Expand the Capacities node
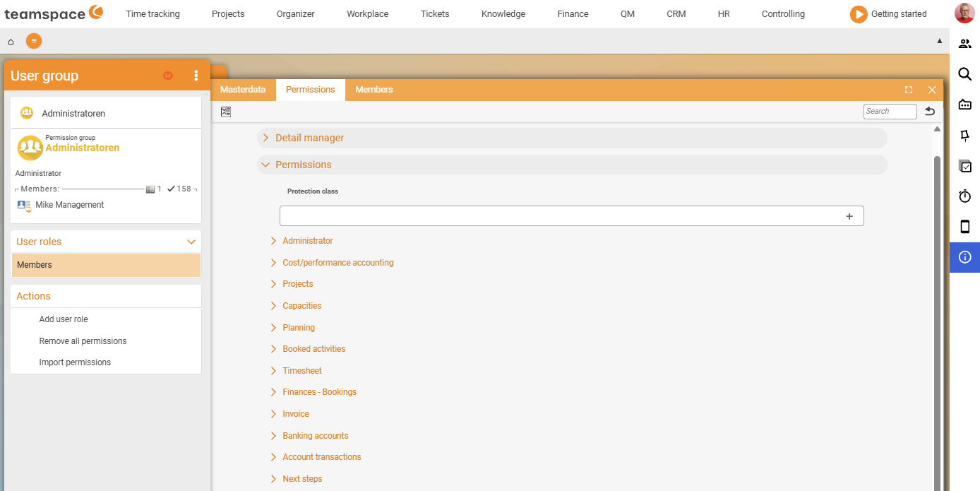980x491 pixels. [x=273, y=306]
